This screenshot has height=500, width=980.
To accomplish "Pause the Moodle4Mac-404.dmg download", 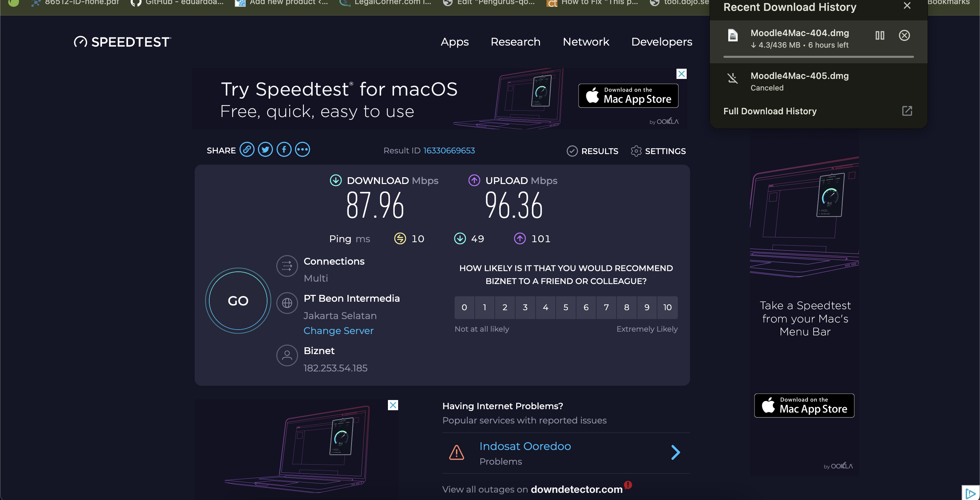I will pos(880,36).
